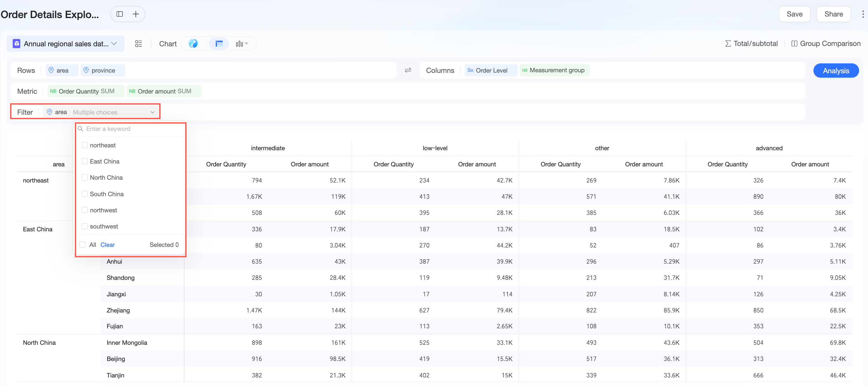Clear the filter selections
Screen dimensions: 868x386
[108, 245]
